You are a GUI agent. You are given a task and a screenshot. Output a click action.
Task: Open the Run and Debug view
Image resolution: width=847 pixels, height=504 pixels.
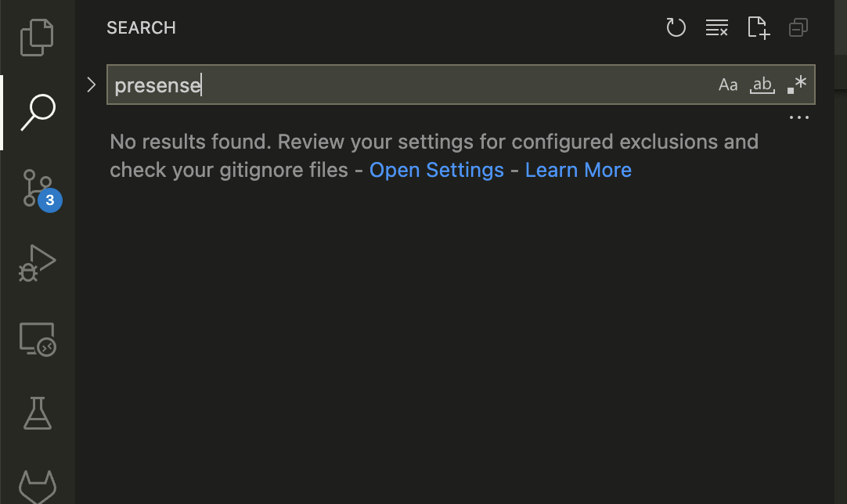[x=37, y=263]
